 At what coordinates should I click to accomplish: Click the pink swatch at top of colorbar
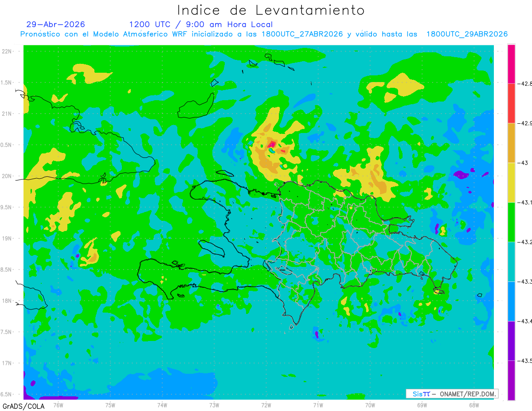click(x=511, y=63)
